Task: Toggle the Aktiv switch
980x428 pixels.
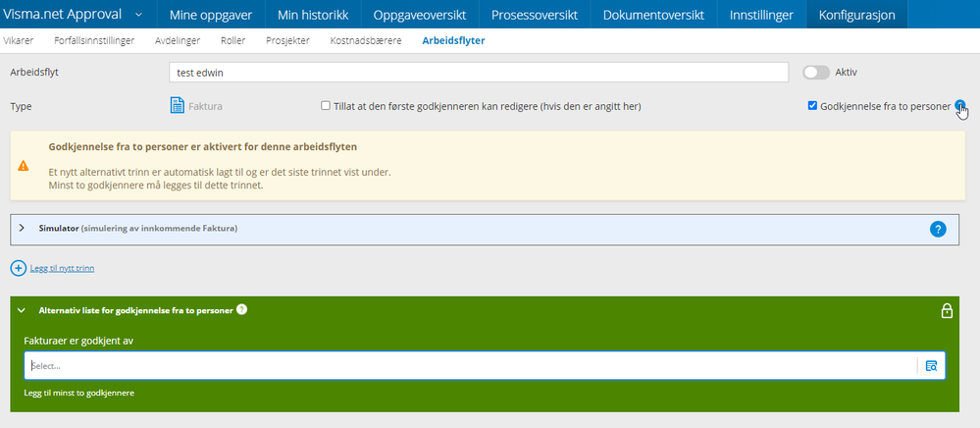Action: point(816,73)
